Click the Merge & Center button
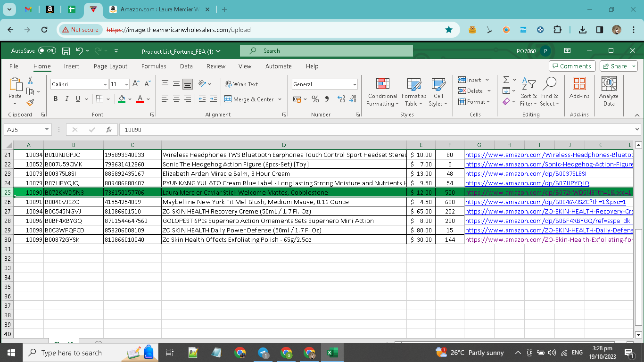The width and height of the screenshot is (644, 362). [249, 99]
